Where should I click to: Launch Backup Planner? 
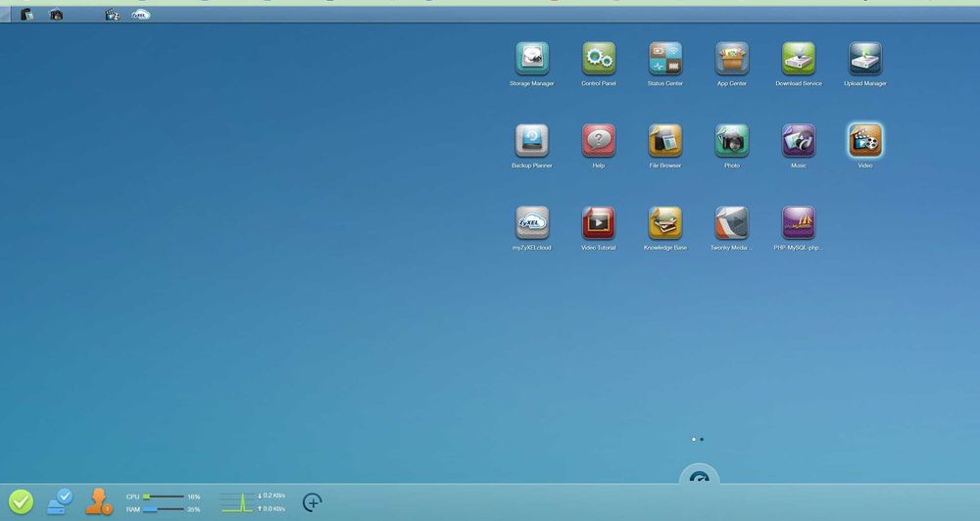pyautogui.click(x=532, y=140)
